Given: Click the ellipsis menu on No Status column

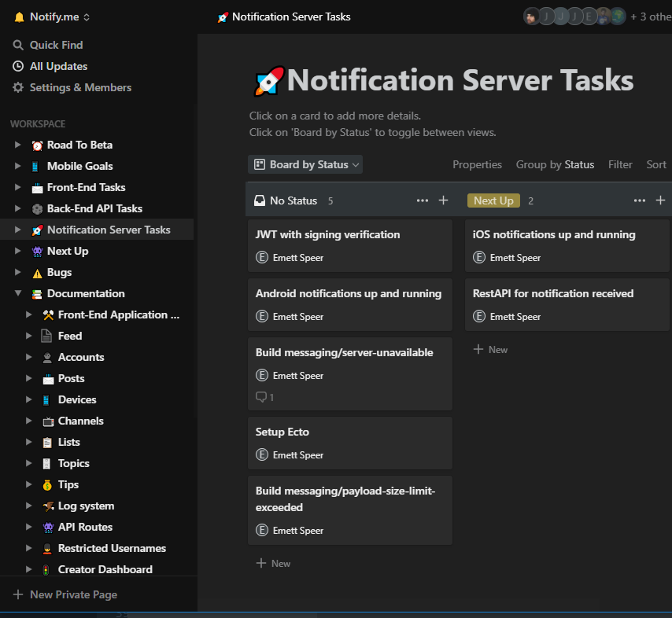Looking at the screenshot, I should click(x=423, y=200).
